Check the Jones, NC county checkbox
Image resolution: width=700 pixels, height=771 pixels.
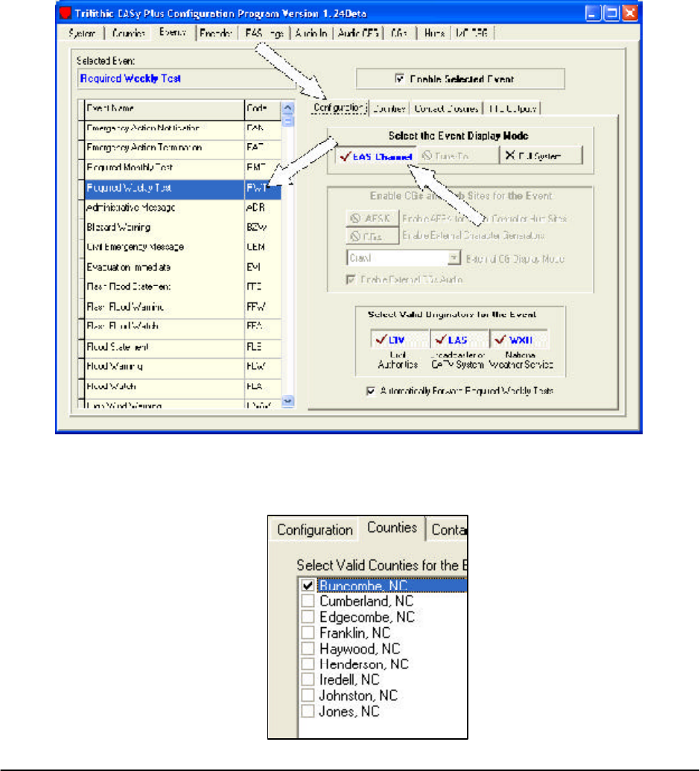pyautogui.click(x=308, y=711)
